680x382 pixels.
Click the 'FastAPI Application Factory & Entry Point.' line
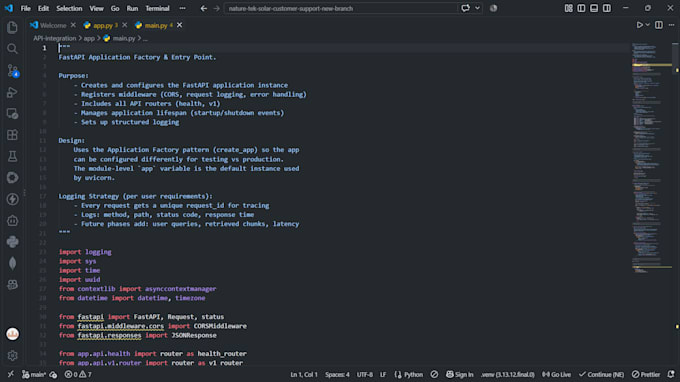(x=137, y=57)
